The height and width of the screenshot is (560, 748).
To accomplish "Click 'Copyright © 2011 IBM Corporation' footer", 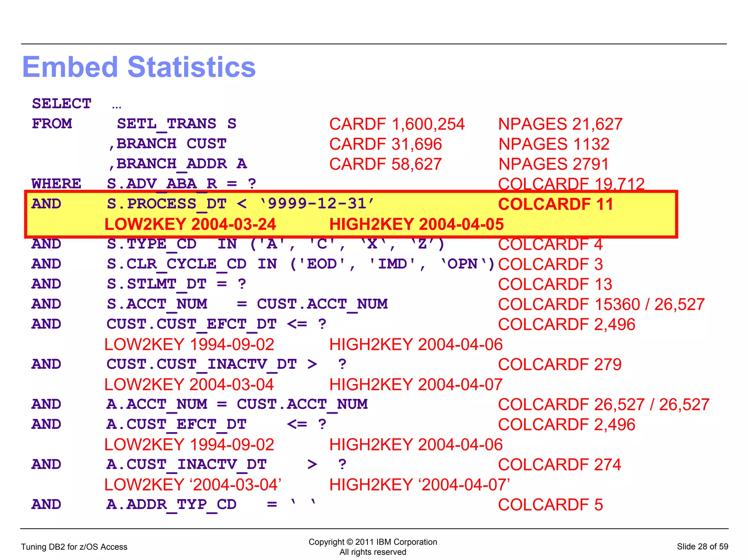I will tap(373, 542).
